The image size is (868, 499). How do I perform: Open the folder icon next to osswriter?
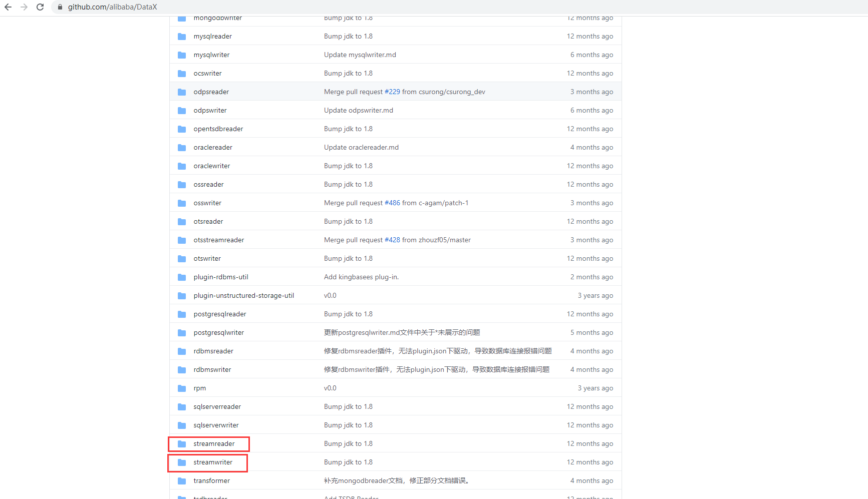(x=182, y=203)
